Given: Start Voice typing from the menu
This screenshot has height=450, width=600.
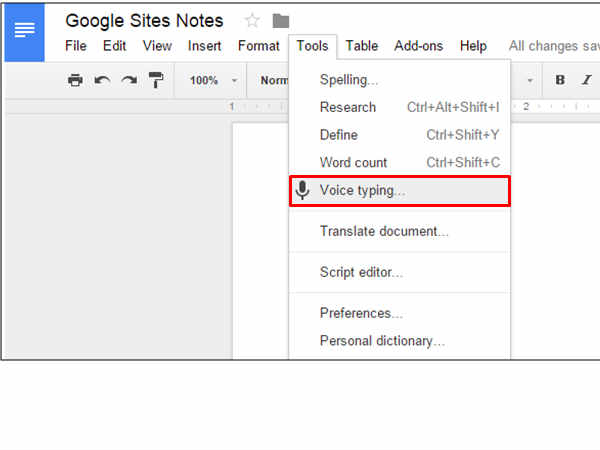Looking at the screenshot, I should (399, 191).
